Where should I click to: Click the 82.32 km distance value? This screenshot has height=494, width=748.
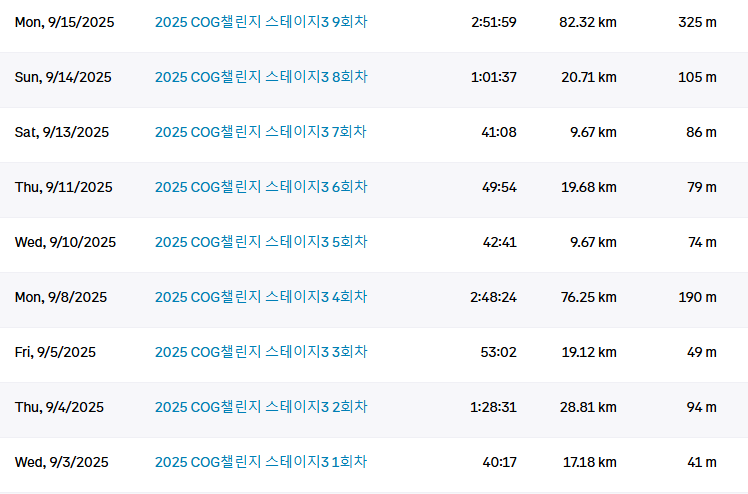click(588, 22)
